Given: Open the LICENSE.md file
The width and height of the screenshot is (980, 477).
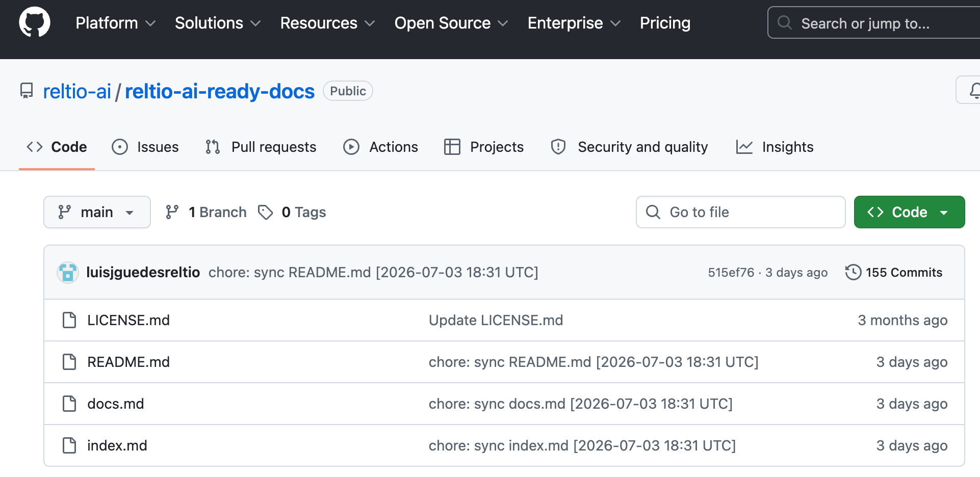Looking at the screenshot, I should 128,320.
